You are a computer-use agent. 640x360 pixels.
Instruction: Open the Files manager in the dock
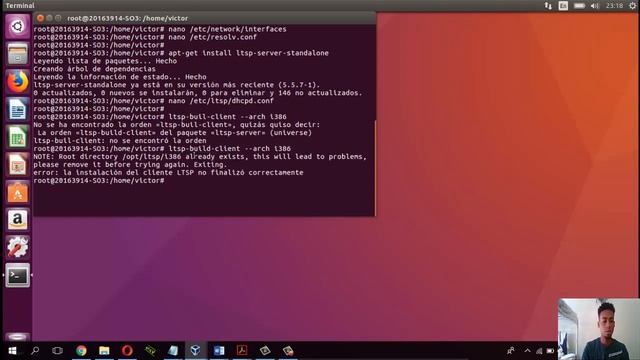[x=18, y=53]
